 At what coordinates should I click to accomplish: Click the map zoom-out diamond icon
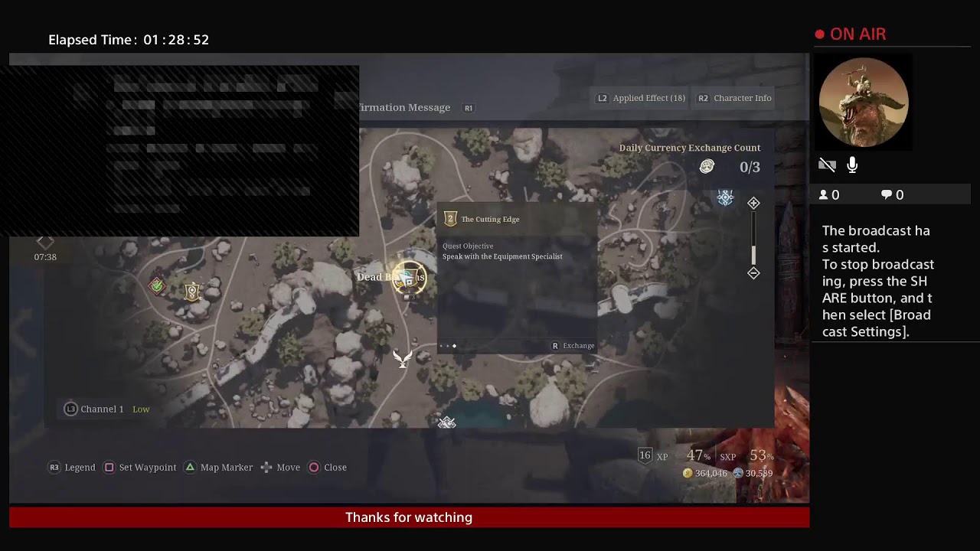(753, 273)
